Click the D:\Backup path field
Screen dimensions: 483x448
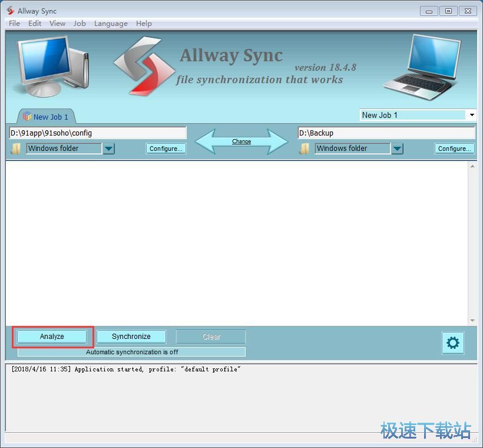(386, 133)
